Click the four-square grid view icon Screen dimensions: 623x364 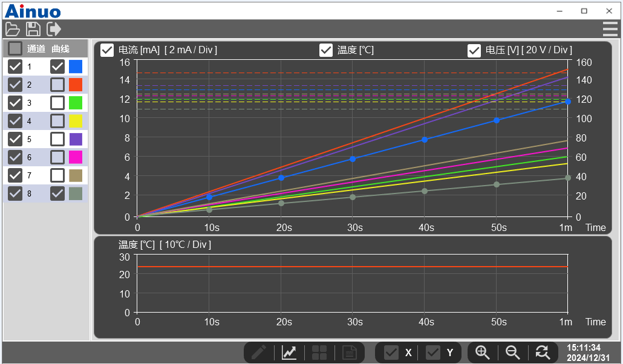point(319,353)
